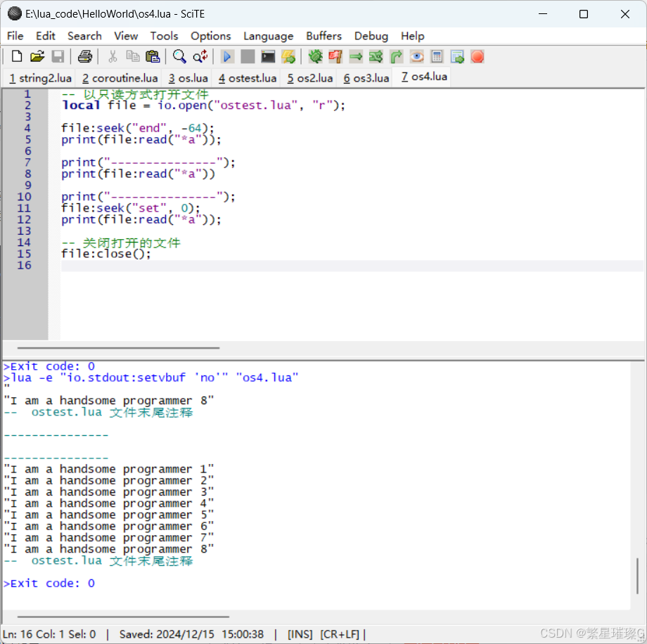Switch to the os.lua tab

pyautogui.click(x=188, y=78)
